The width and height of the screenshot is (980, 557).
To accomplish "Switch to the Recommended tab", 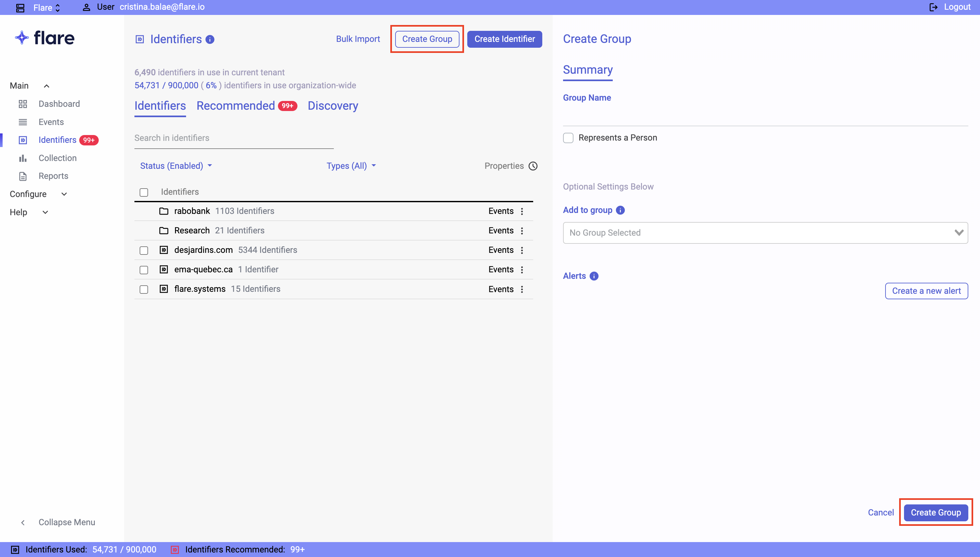I will pyautogui.click(x=236, y=105).
